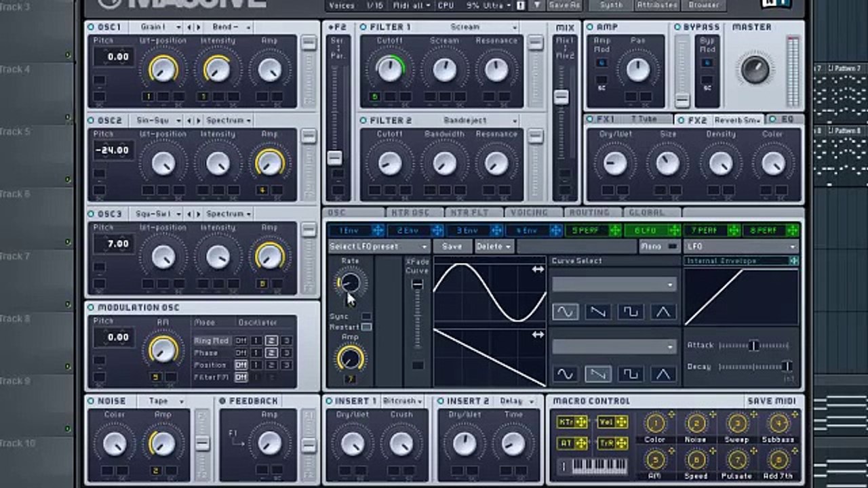Click SAVE MIDI in Macro Control

click(772, 401)
